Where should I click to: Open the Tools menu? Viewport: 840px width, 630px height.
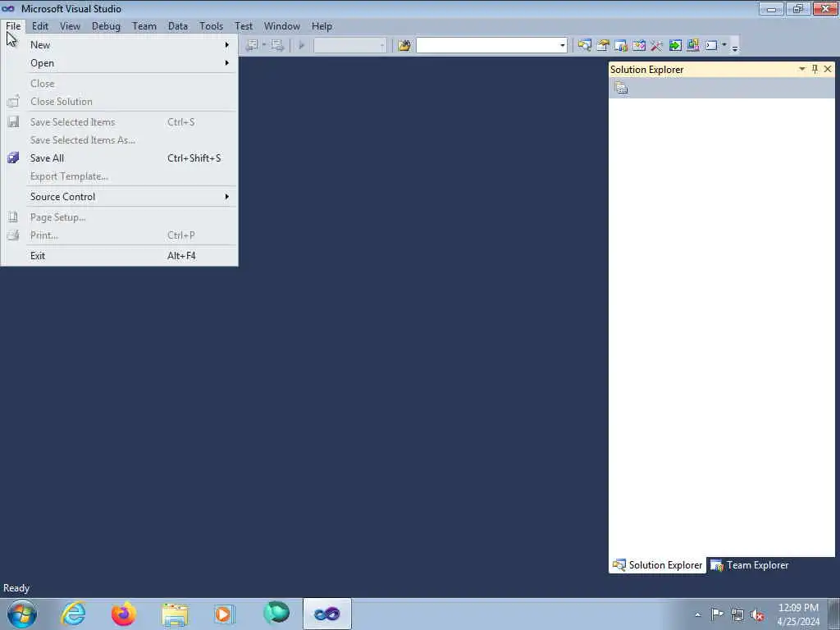click(211, 25)
